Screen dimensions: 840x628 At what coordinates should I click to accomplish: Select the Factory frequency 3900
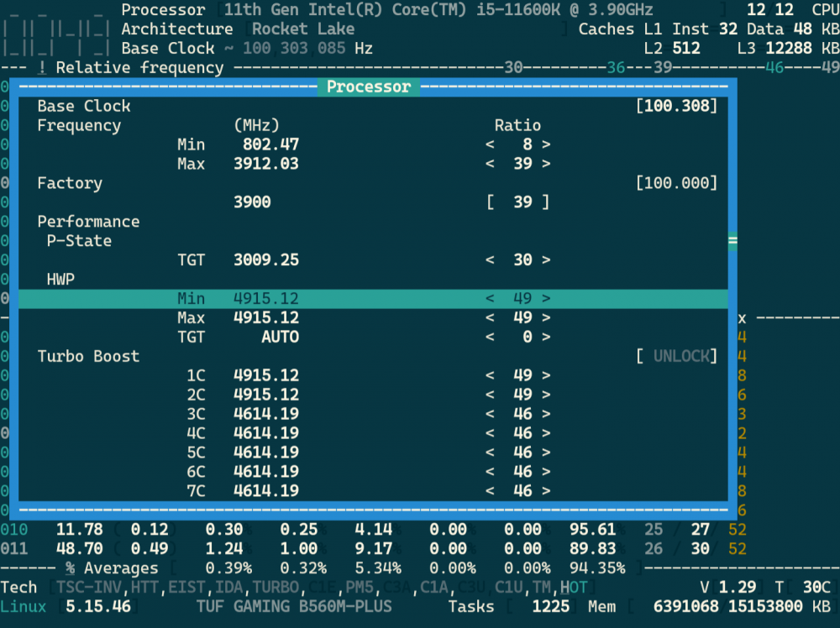pos(252,202)
